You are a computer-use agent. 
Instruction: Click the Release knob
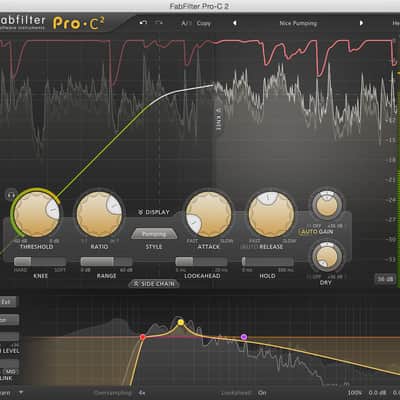point(271,214)
